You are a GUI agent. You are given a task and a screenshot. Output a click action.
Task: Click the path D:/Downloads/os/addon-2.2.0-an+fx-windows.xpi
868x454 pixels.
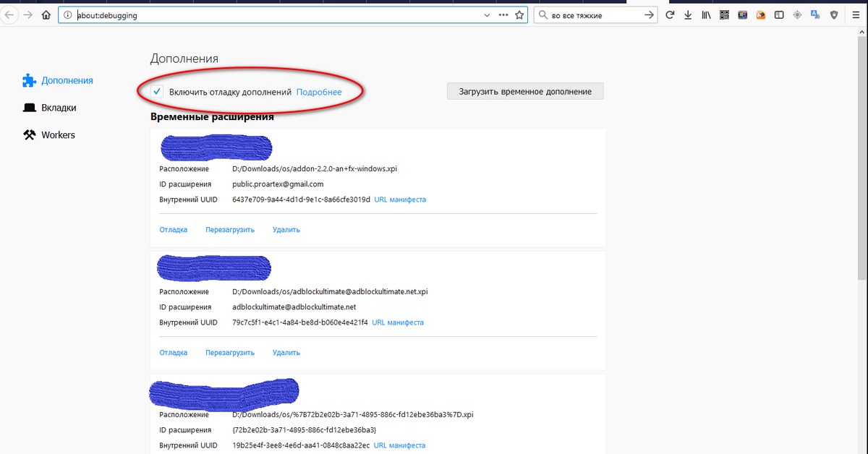[x=315, y=168]
